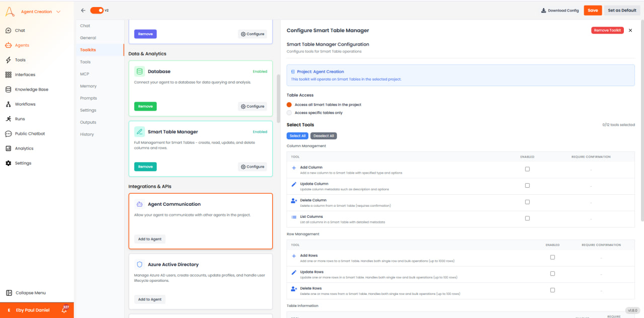
Task: Click the toolkit list vertical scrollbar
Action: (278, 99)
